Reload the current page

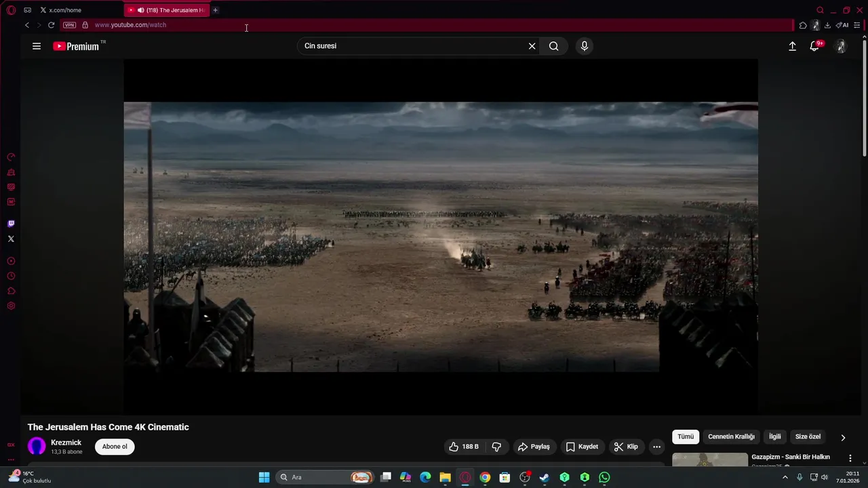pos(51,25)
